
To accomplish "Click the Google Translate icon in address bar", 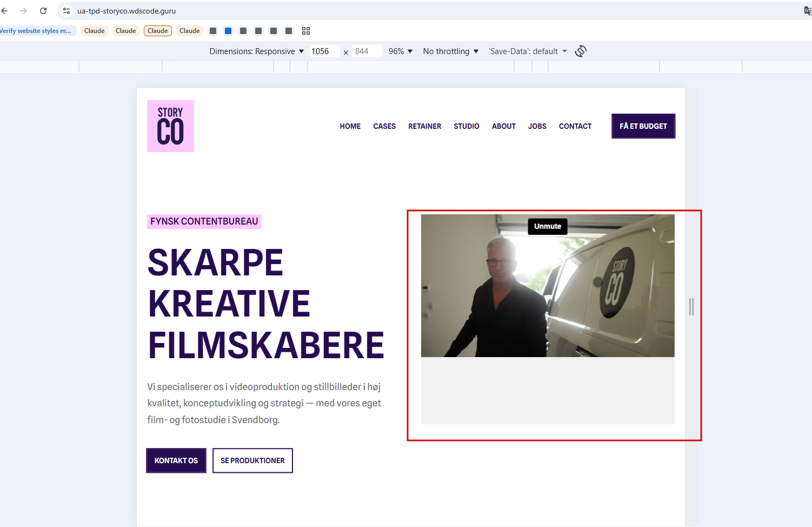I will click(x=808, y=11).
